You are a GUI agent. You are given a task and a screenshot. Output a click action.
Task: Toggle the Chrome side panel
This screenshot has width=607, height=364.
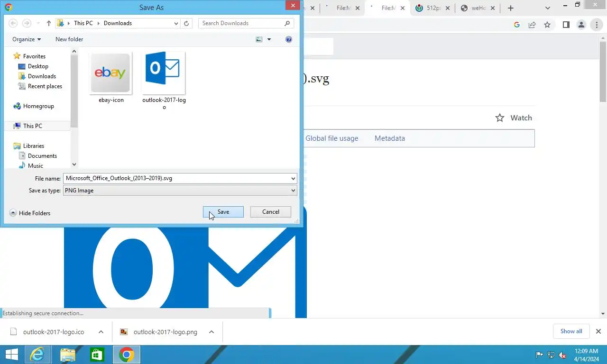tap(566, 25)
